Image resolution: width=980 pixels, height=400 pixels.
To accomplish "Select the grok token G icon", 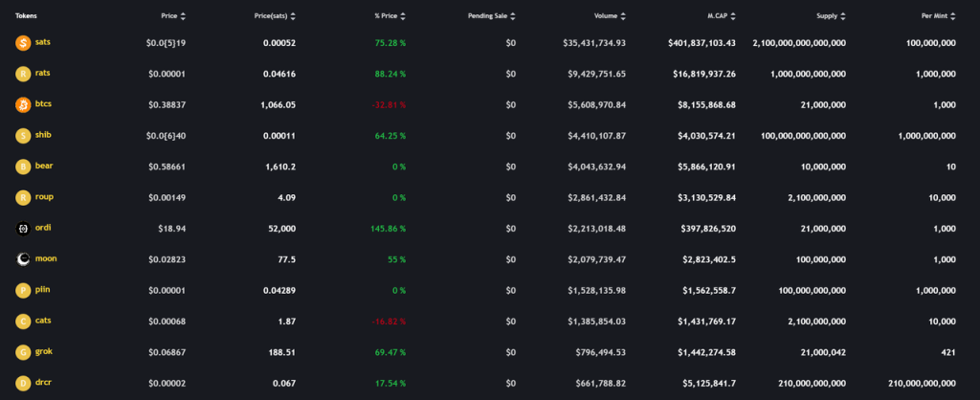I will click(23, 352).
